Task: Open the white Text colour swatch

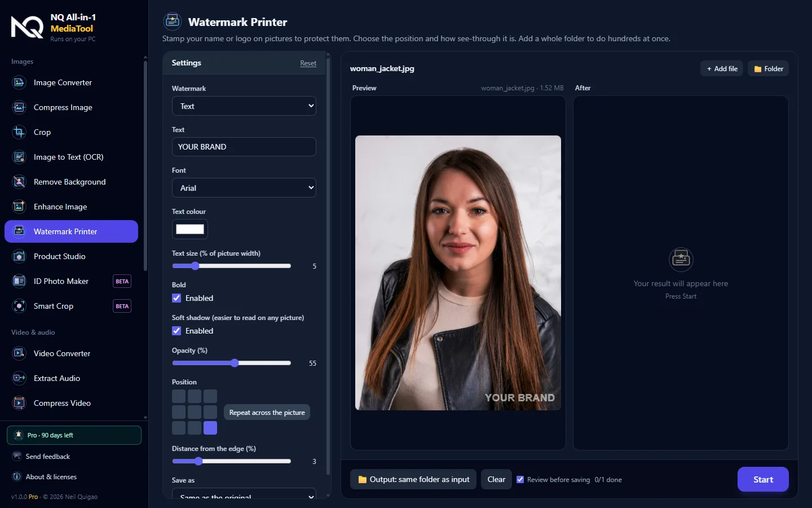Action: (190, 229)
